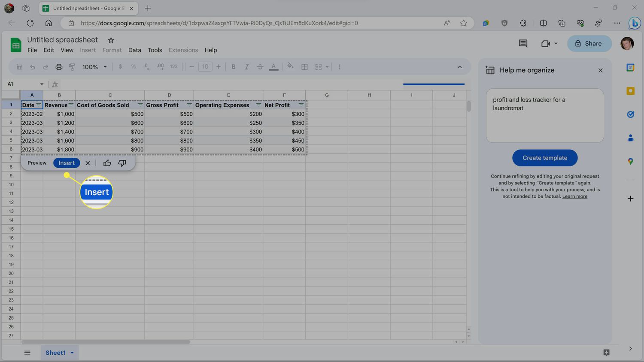The width and height of the screenshot is (644, 362).
Task: Star the Untitled spreadsheet
Action: coord(111,40)
